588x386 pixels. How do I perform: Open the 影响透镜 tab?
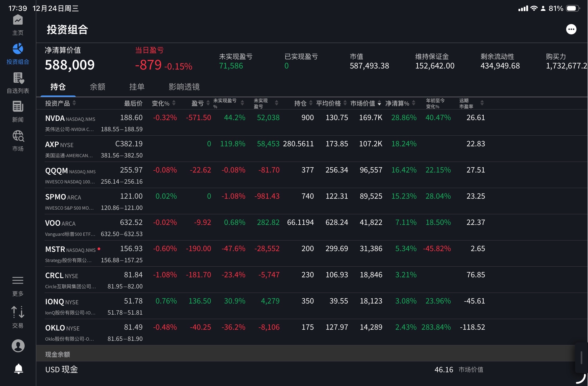[184, 87]
